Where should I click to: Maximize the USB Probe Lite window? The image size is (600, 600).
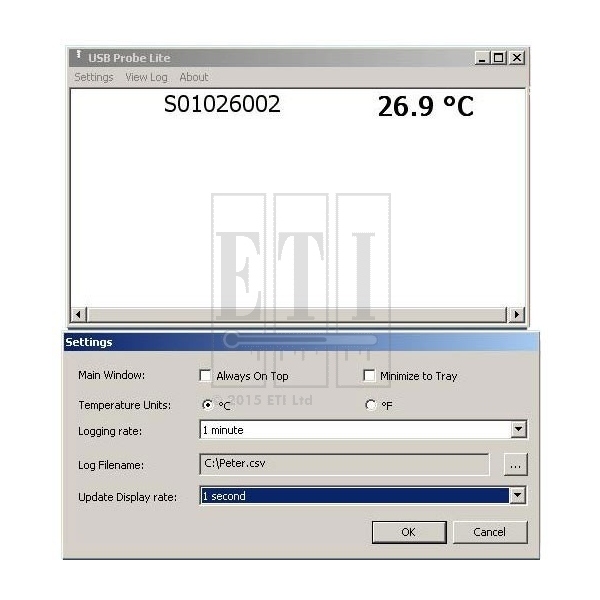pos(499,58)
